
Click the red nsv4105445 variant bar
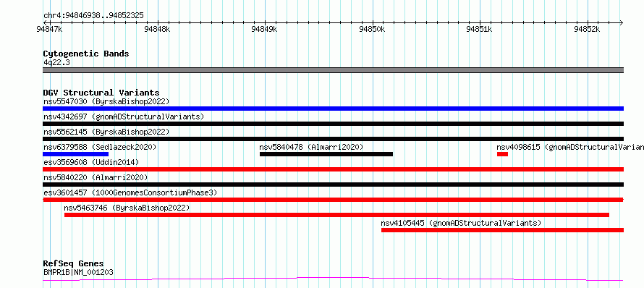pyautogui.click(x=502, y=230)
